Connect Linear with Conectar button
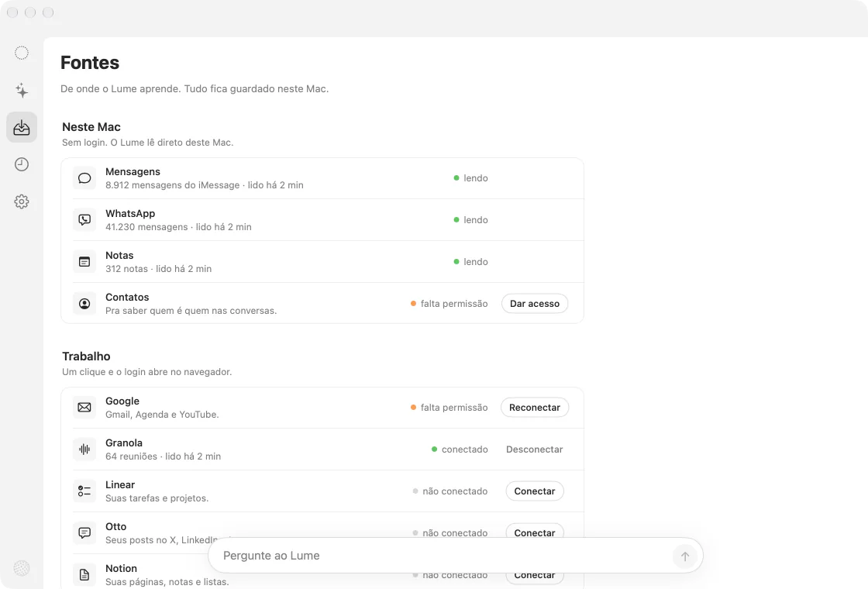The height and width of the screenshot is (589, 868). click(535, 491)
